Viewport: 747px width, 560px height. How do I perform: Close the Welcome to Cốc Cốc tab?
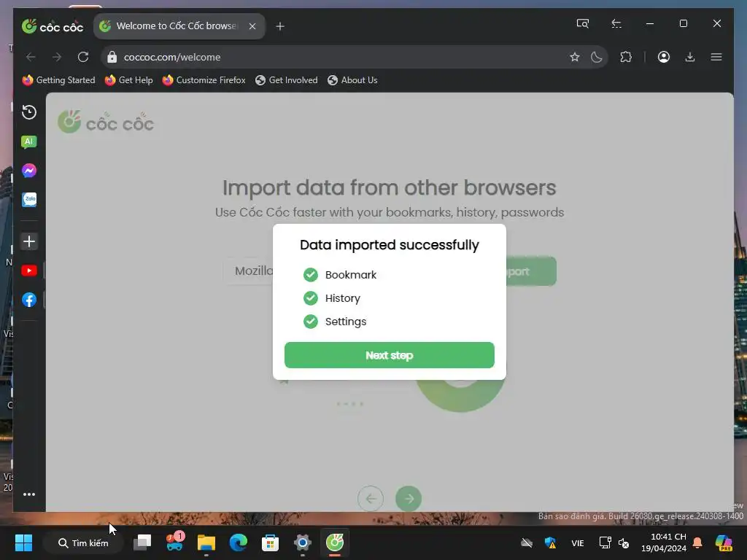click(x=252, y=26)
